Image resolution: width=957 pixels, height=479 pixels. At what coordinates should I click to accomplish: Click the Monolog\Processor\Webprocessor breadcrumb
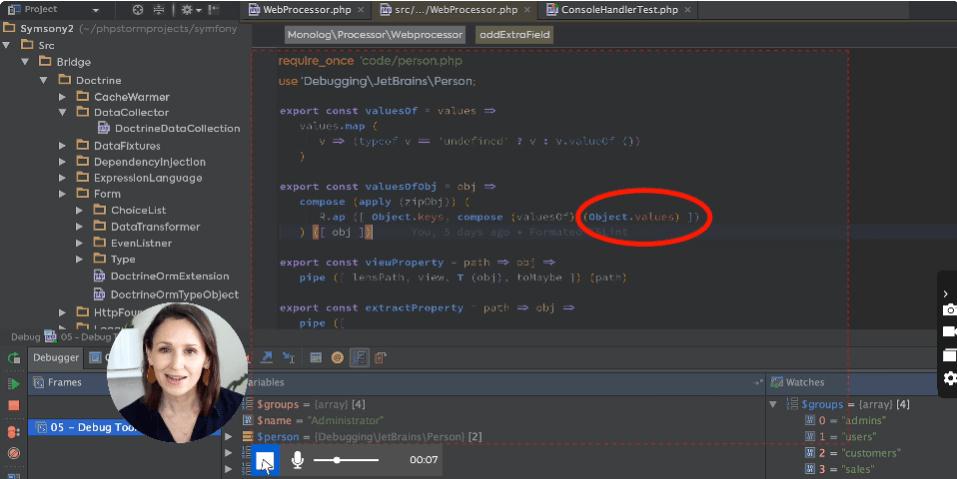click(375, 35)
